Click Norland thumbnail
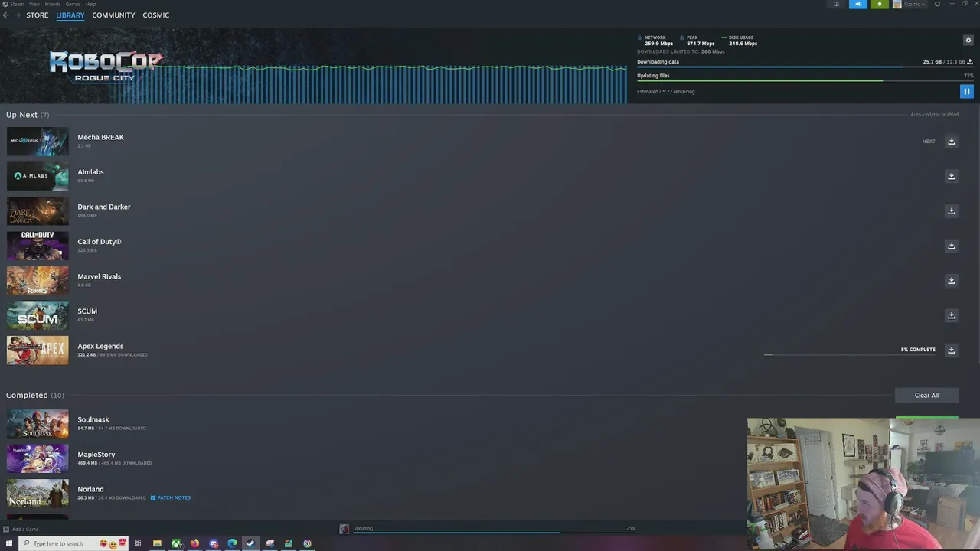 coord(38,493)
